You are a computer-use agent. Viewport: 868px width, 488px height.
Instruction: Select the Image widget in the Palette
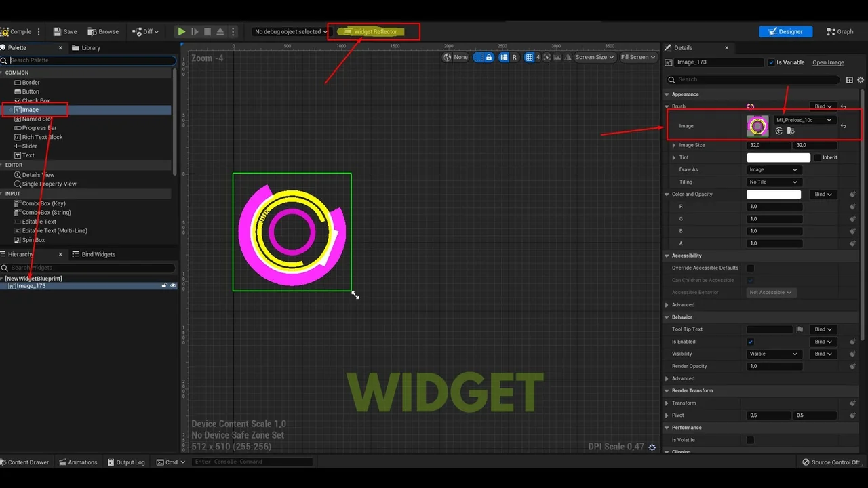point(30,109)
